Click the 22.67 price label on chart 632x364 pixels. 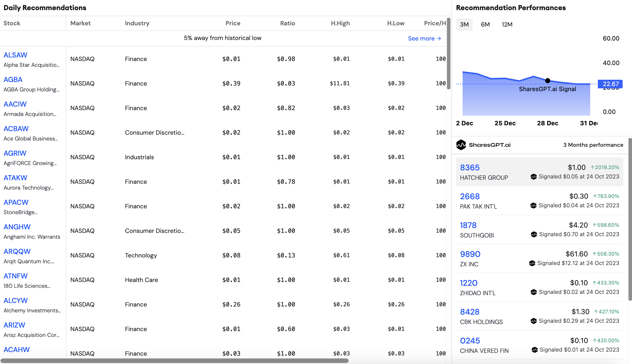point(610,84)
